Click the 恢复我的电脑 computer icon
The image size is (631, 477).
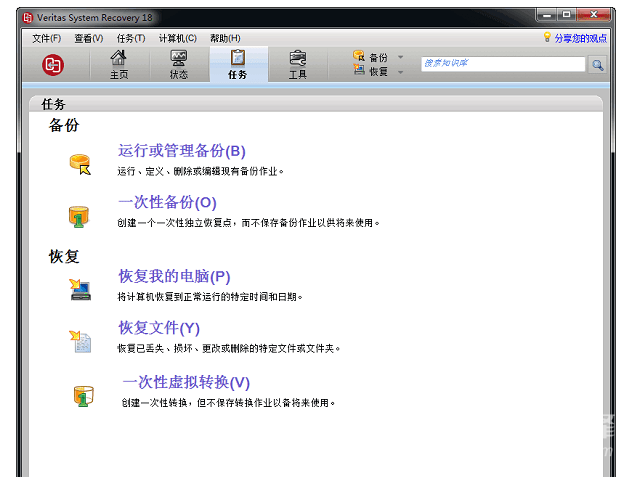pos(80,289)
